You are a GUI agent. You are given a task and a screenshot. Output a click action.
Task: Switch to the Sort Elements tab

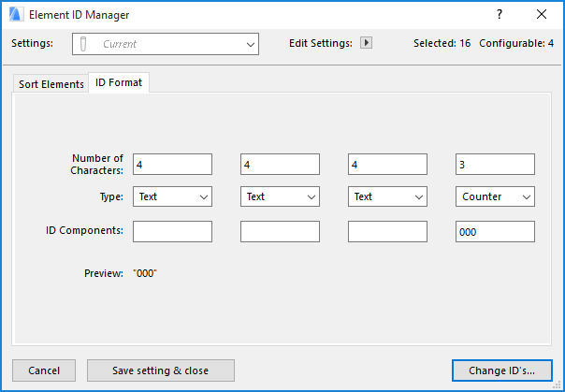(51, 84)
